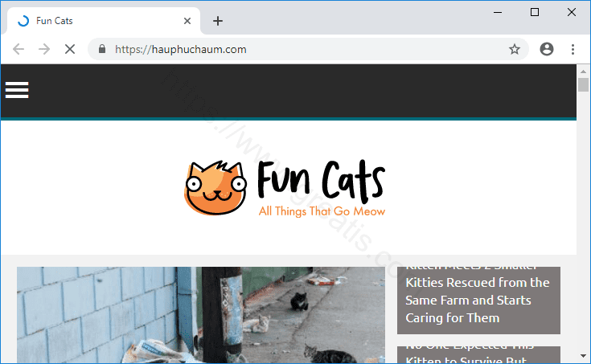The width and height of the screenshot is (591, 364).
Task: Click the browser back arrow
Action: (x=18, y=49)
